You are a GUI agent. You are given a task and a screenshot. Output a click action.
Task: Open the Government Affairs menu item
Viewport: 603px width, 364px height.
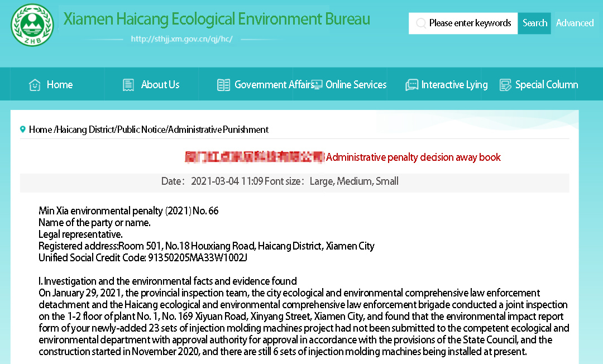click(275, 84)
